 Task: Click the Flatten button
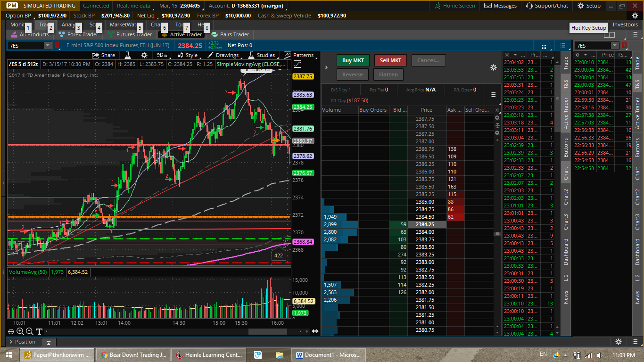tap(388, 74)
